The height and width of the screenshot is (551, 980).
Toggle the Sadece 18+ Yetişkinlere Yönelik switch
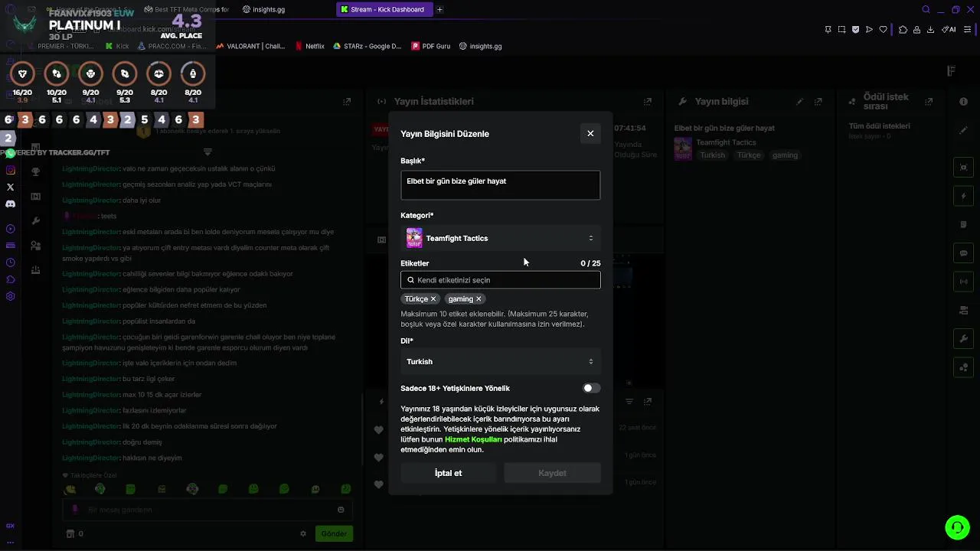tap(591, 388)
